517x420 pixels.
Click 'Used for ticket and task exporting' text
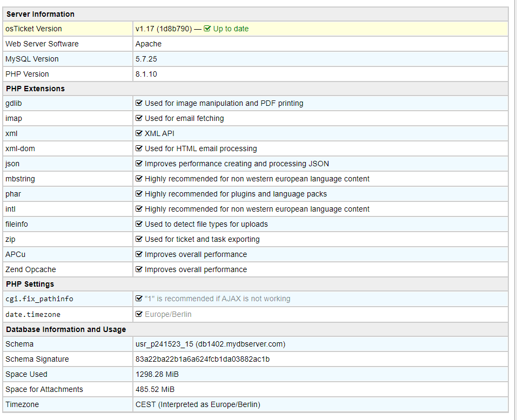(202, 239)
